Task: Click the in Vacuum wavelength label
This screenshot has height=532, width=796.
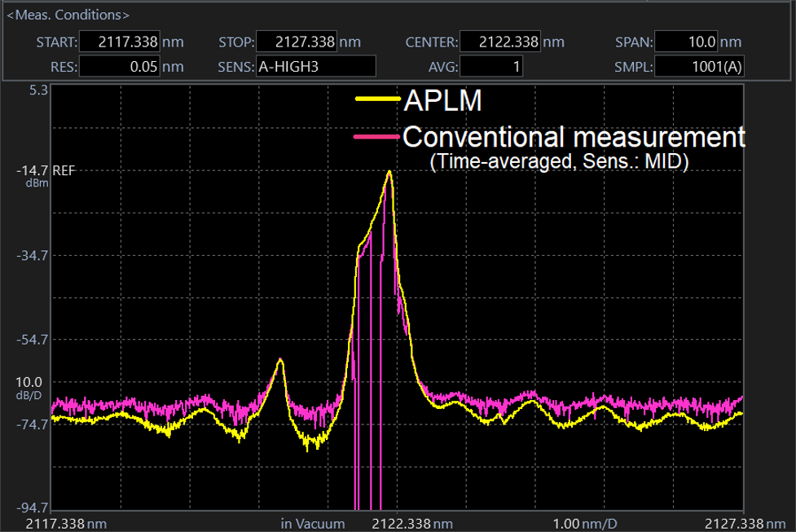Action: point(313,523)
